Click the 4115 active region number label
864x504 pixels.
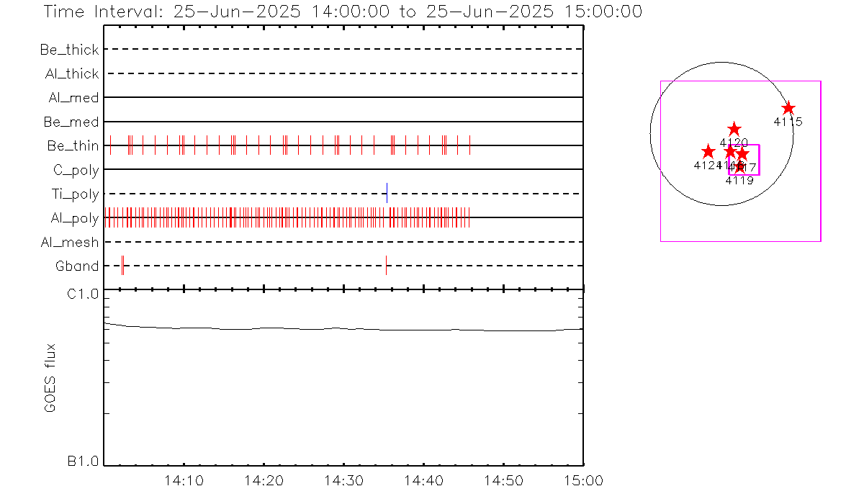(x=788, y=122)
